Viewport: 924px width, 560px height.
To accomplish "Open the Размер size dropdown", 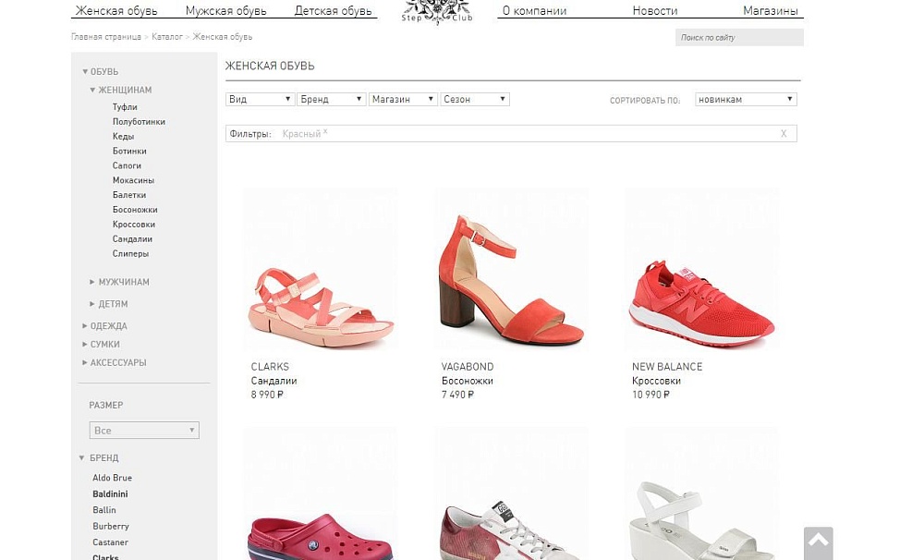I will [x=144, y=431].
